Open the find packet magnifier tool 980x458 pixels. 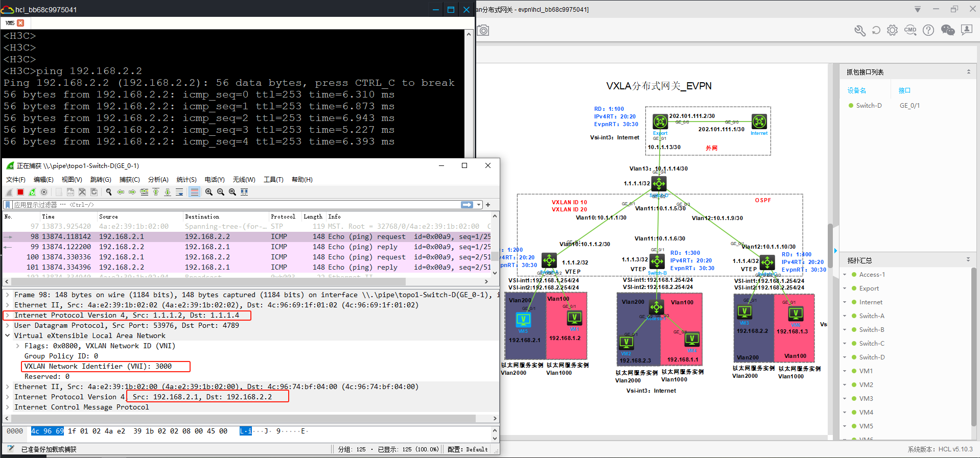click(x=109, y=192)
